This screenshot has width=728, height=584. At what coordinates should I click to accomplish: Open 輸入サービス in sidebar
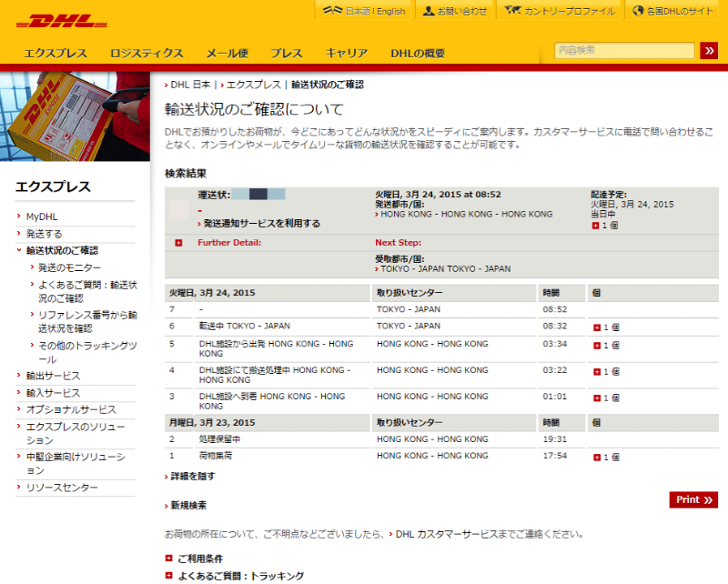pyautogui.click(x=53, y=393)
